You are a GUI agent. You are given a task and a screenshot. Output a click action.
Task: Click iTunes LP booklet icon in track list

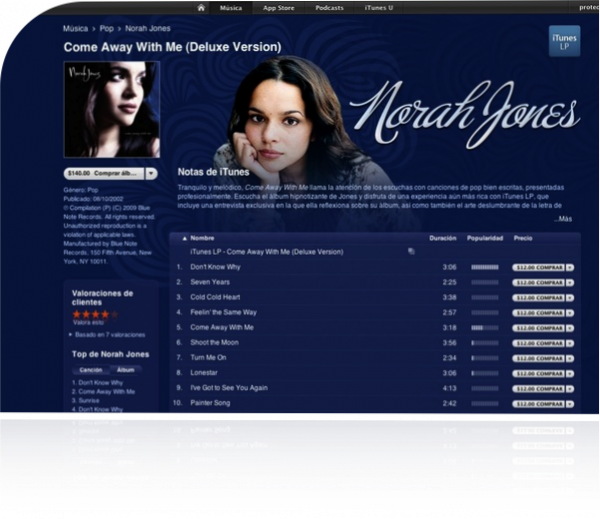coord(411,251)
